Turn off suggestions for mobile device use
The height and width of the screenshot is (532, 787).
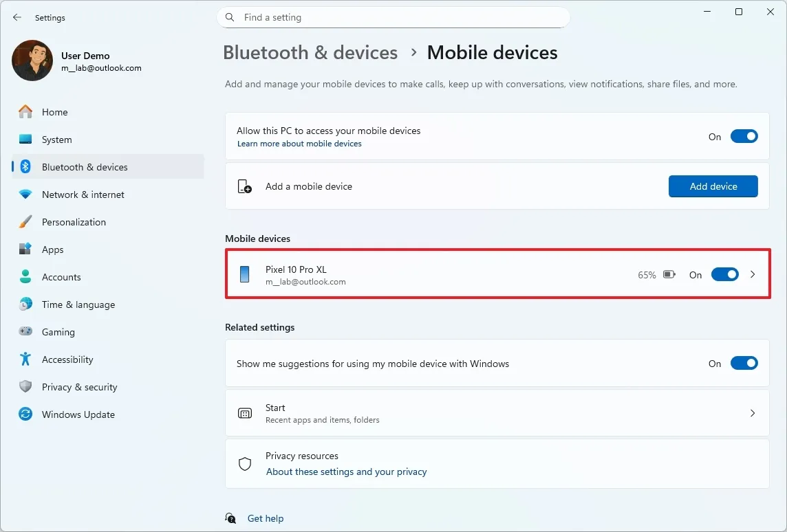[744, 363]
